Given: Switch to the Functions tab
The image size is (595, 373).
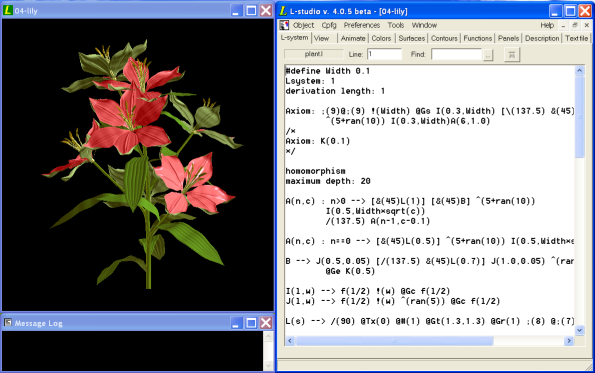Looking at the screenshot, I should [477, 38].
